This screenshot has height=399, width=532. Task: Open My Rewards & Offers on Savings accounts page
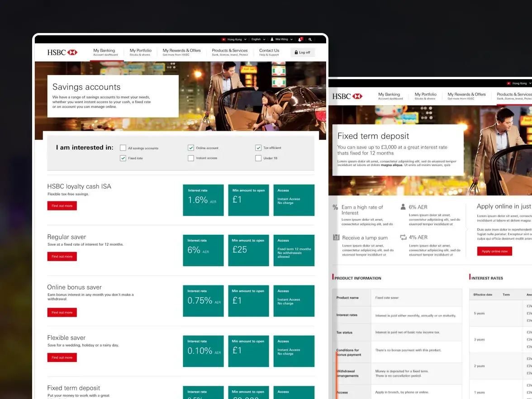point(181,52)
